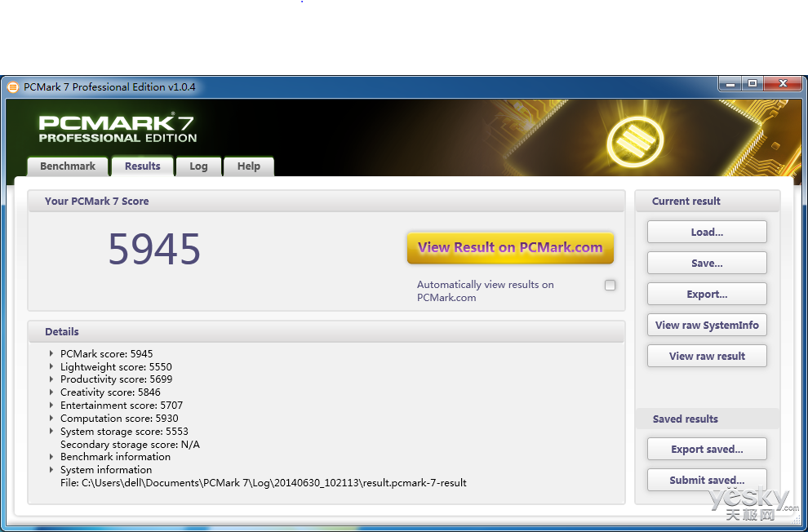This screenshot has width=808, height=532.
Task: Click the 'Benchmark information' label
Action: 115,457
